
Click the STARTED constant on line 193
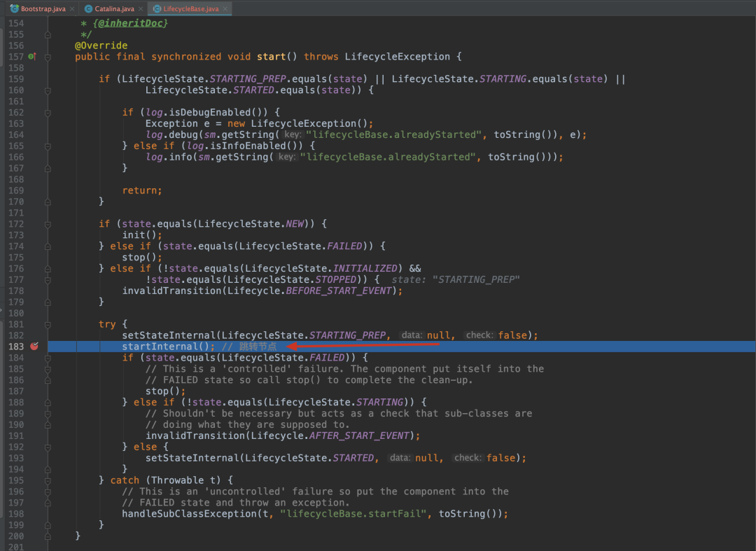pyautogui.click(x=353, y=457)
